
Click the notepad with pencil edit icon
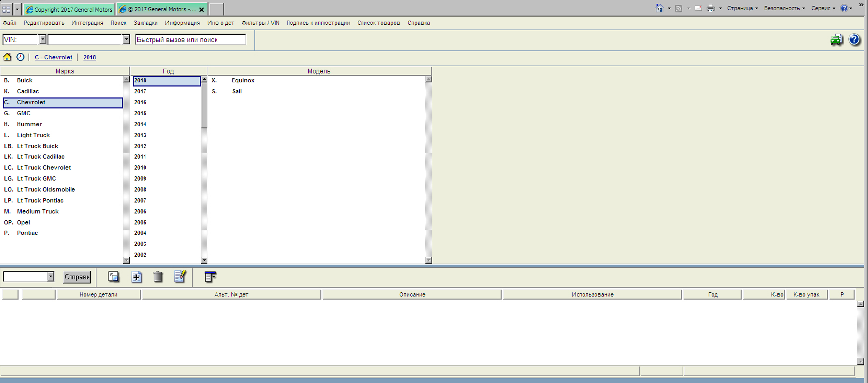(x=180, y=277)
